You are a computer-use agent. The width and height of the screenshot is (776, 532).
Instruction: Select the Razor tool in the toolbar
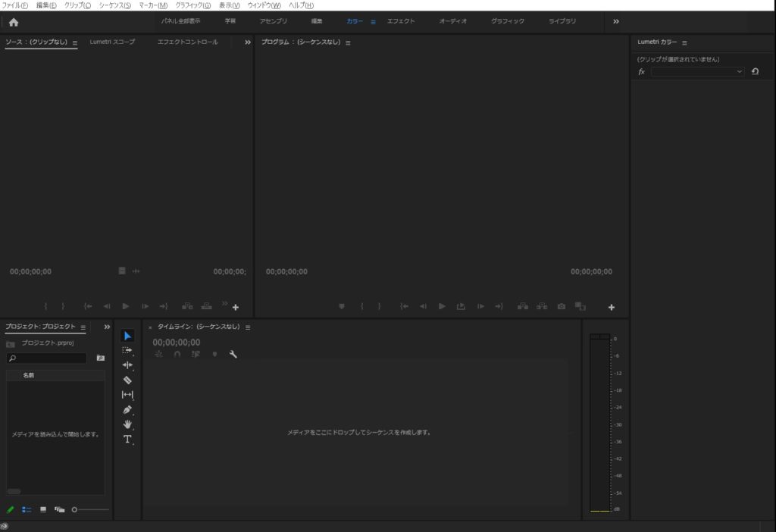(127, 380)
